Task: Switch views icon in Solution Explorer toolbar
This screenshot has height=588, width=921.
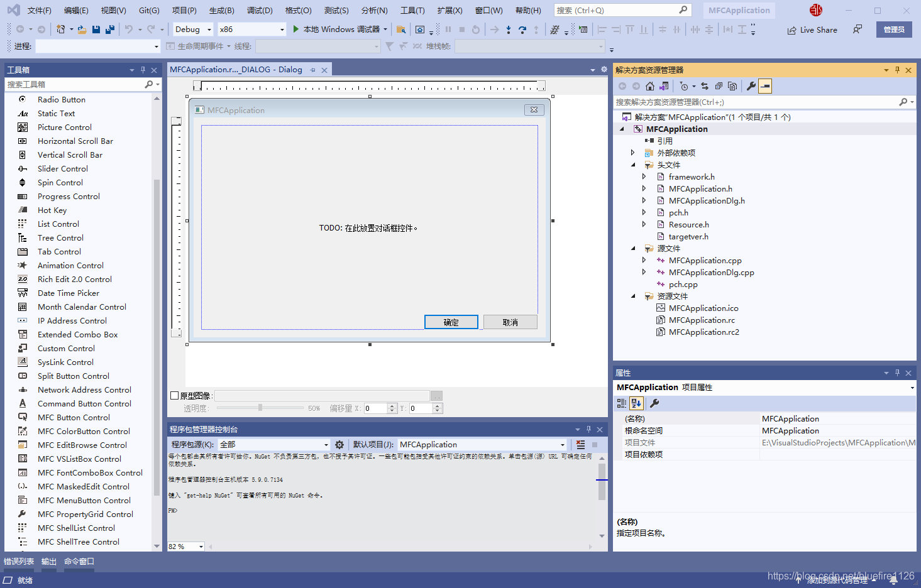Action: coord(664,86)
